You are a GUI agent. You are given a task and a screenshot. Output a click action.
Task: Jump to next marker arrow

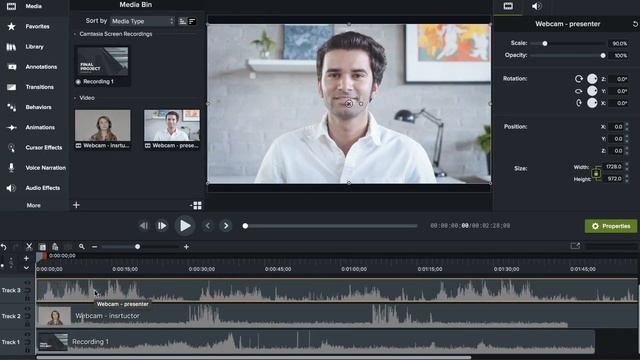tap(226, 226)
